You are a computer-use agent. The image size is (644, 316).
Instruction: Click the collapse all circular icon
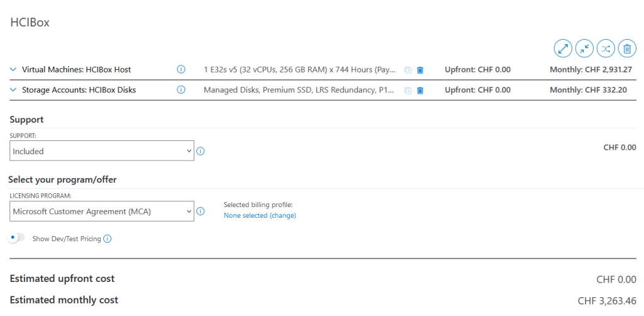click(x=584, y=49)
